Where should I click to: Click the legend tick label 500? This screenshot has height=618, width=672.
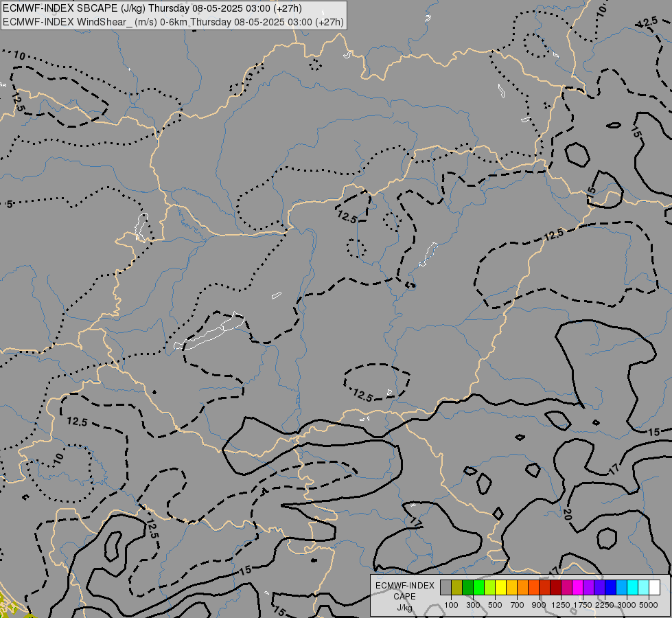pyautogui.click(x=495, y=605)
